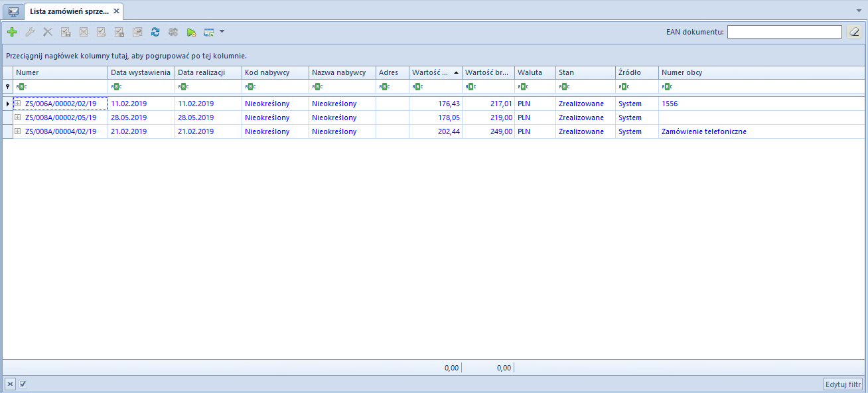Screen dimensions: 868x393
Task: Click filter cell under Kod nabywcy
Action: pos(275,86)
